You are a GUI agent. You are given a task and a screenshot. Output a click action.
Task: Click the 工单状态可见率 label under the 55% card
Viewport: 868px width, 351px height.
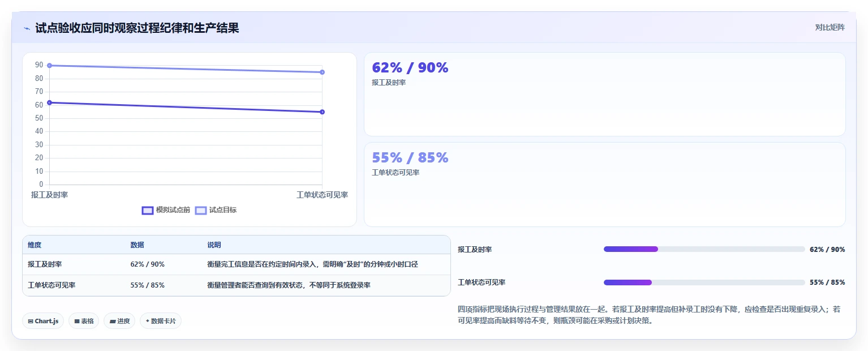[x=396, y=173]
